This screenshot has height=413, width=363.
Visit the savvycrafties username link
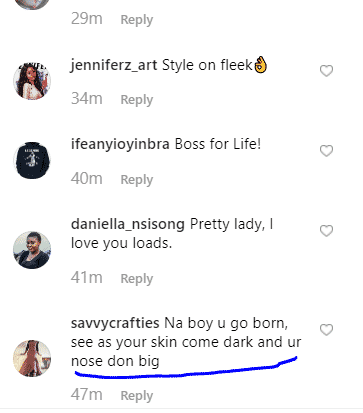point(115,323)
